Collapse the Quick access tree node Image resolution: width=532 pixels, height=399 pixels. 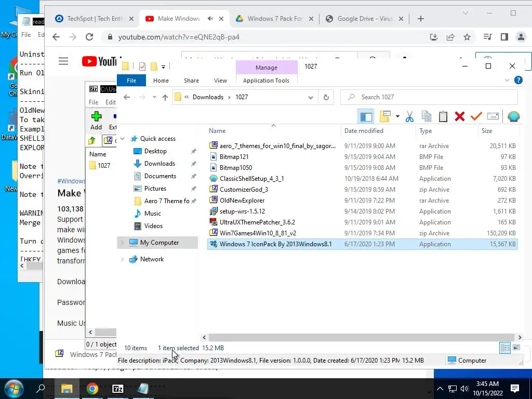(123, 138)
